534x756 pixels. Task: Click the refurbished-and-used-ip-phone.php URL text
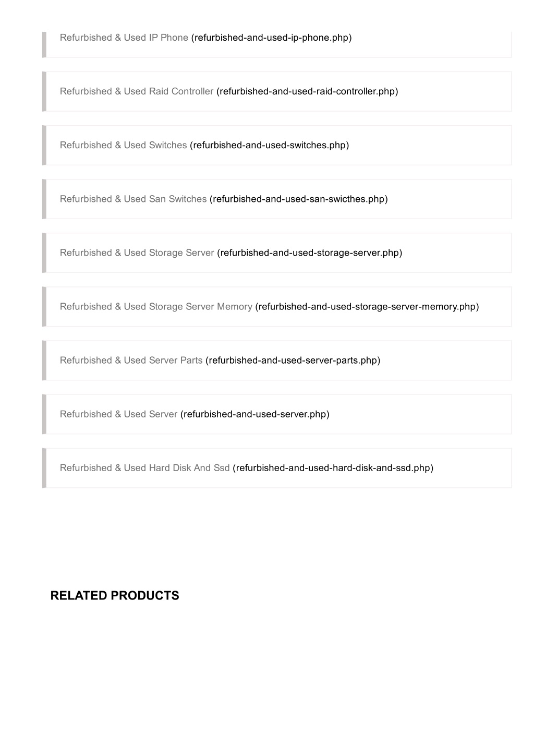tap(272, 38)
